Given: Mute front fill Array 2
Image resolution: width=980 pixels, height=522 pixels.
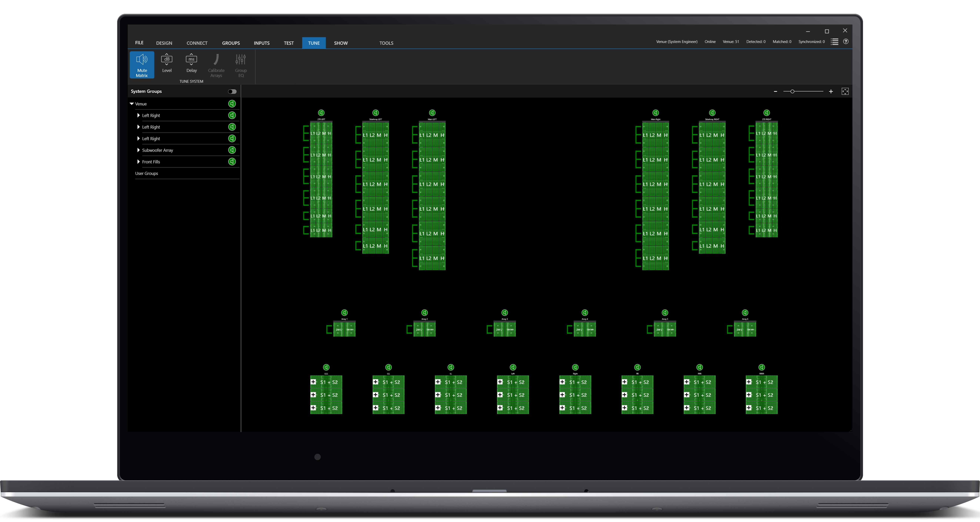Looking at the screenshot, I should (x=425, y=312).
